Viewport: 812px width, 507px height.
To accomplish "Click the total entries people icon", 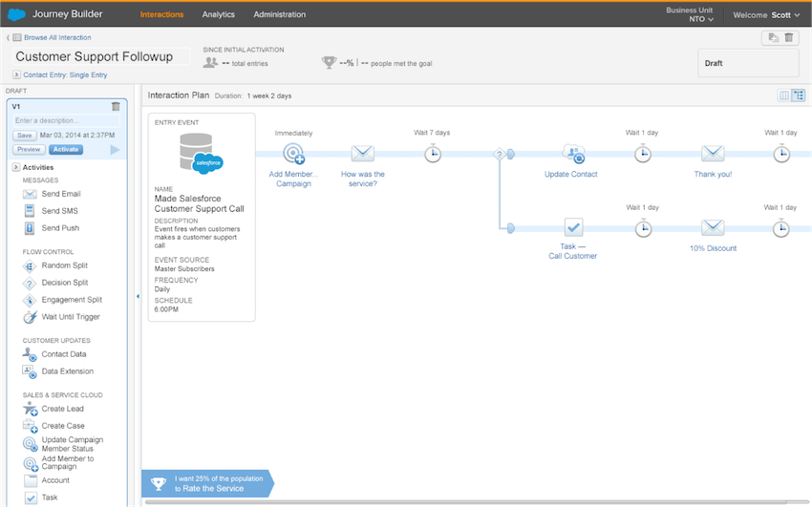I will pyautogui.click(x=210, y=63).
